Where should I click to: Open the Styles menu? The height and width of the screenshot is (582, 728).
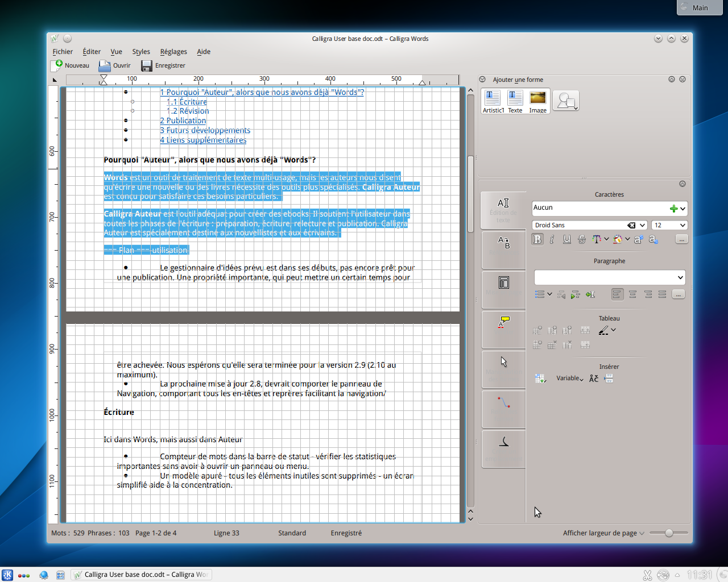coord(141,52)
